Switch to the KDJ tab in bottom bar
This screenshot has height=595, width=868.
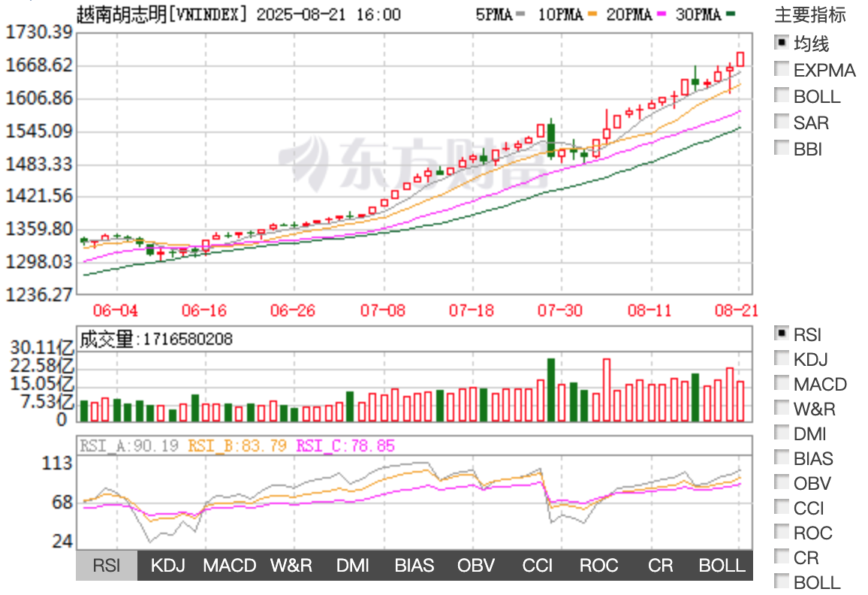167,566
